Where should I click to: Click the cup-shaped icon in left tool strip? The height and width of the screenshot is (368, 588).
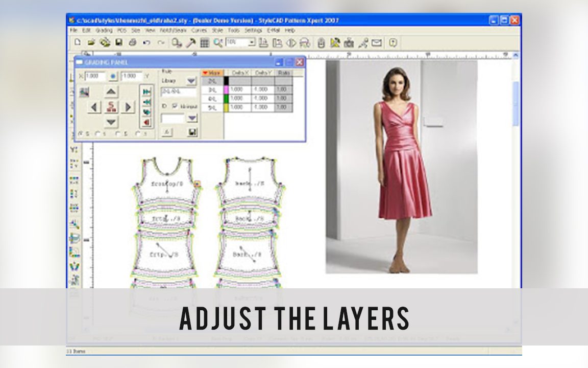(x=74, y=238)
